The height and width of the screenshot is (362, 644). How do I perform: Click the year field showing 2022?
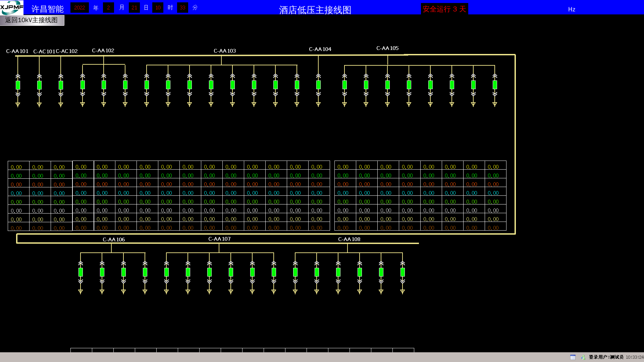(x=79, y=8)
